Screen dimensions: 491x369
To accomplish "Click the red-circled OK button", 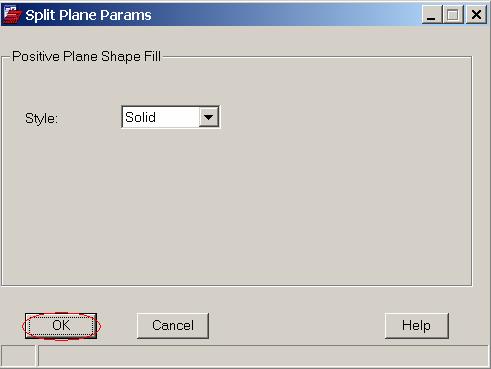I will (x=61, y=326).
